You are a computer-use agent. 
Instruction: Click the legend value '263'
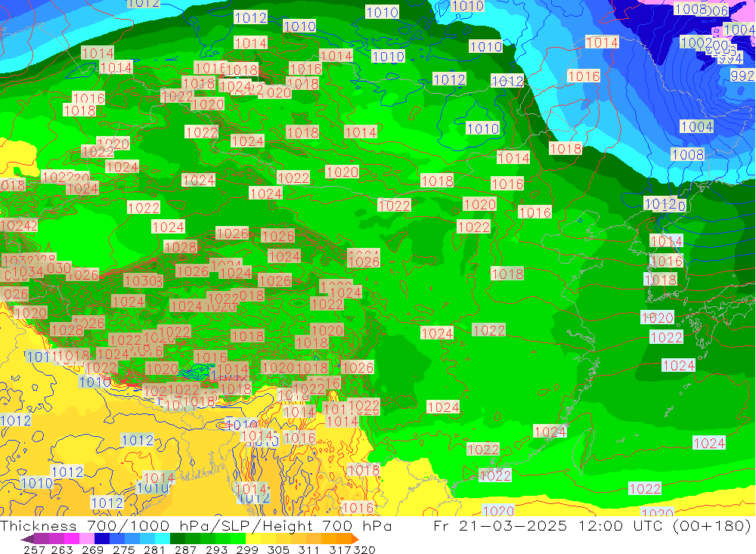[x=62, y=549]
